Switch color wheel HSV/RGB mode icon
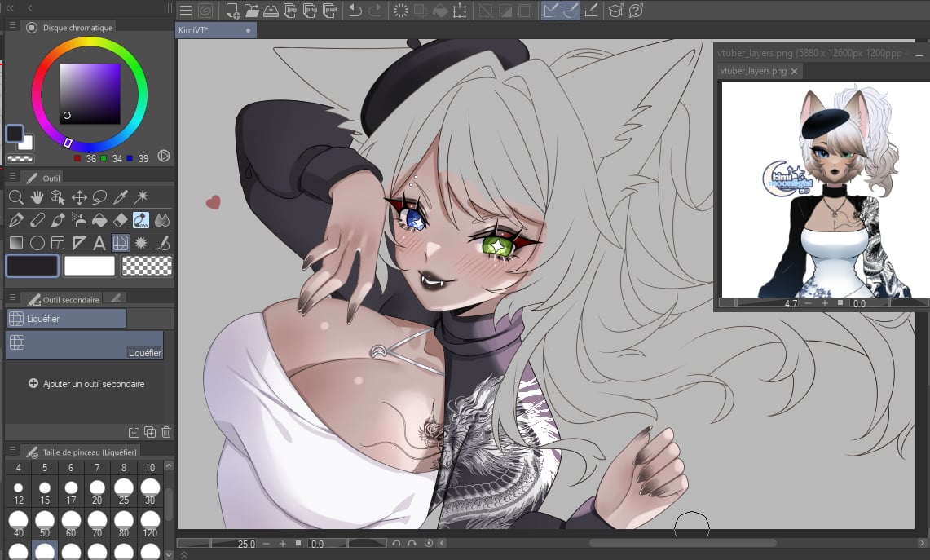 [x=164, y=156]
